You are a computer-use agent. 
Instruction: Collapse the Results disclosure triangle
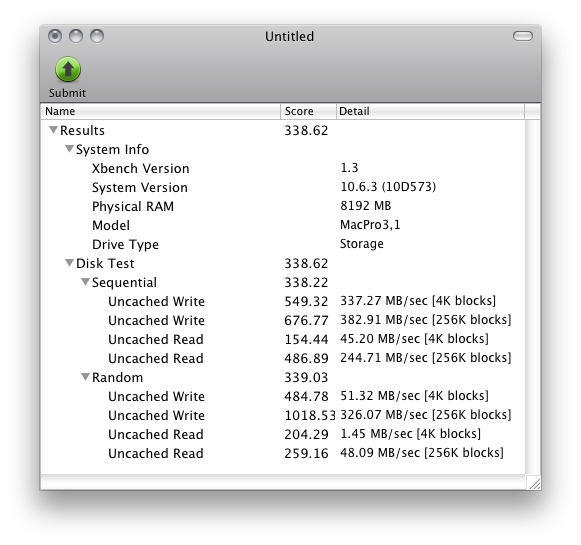click(x=53, y=130)
